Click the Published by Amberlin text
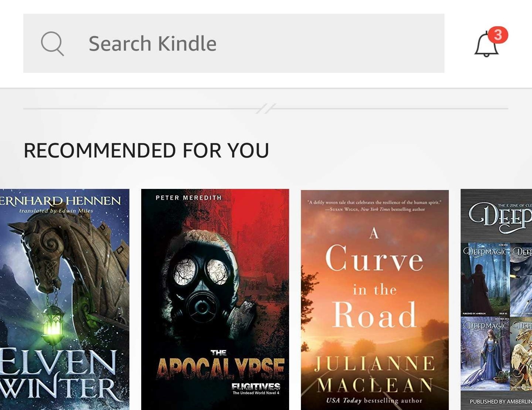 [x=501, y=401]
